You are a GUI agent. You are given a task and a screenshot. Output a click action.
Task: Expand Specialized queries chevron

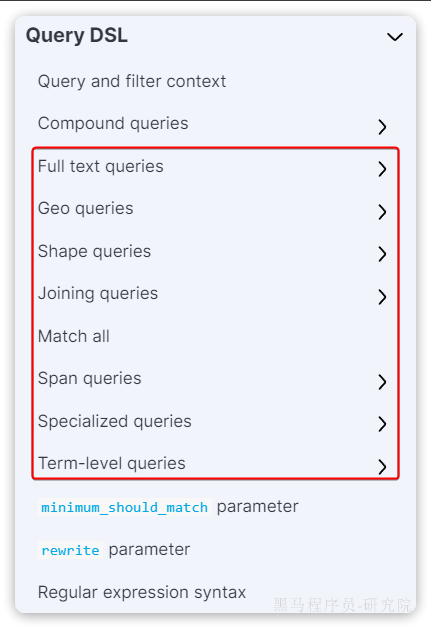pyautogui.click(x=382, y=424)
